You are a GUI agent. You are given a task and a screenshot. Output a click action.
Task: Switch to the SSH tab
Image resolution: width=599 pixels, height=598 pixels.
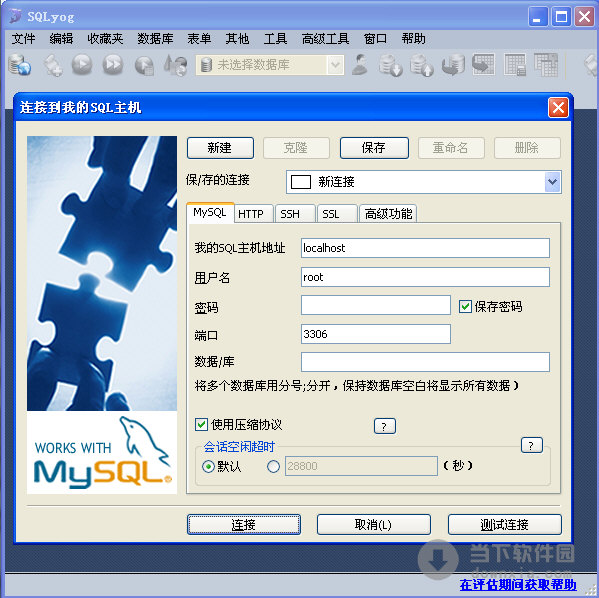(x=295, y=214)
